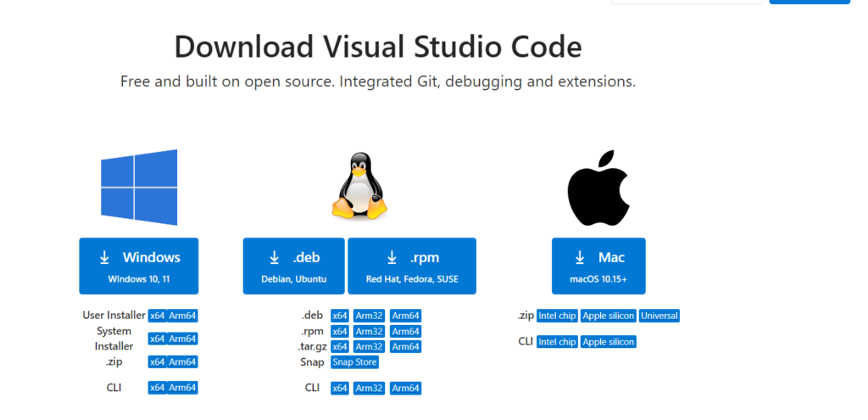Viewport: 868px width, 420px height.
Task: Select x64 for Windows User Installer
Action: click(x=157, y=316)
